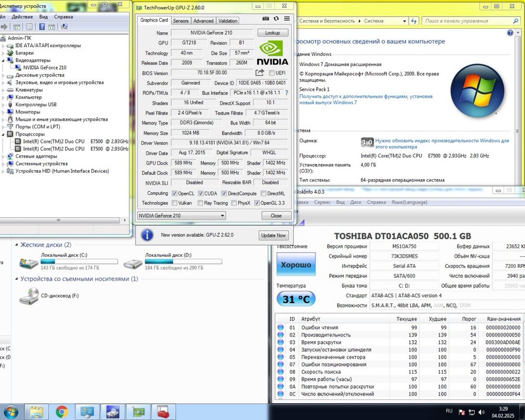Expand the Сетевые адаптеры node
The height and width of the screenshot is (420, 525).
click(x=3, y=156)
